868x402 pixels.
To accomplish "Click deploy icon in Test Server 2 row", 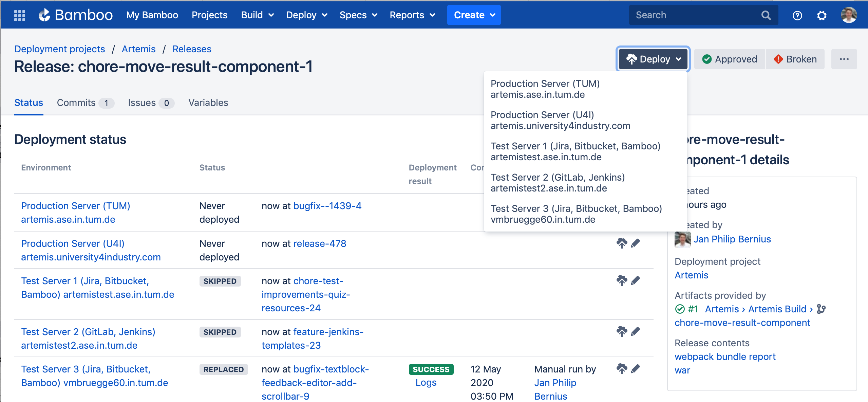I will 622,331.
